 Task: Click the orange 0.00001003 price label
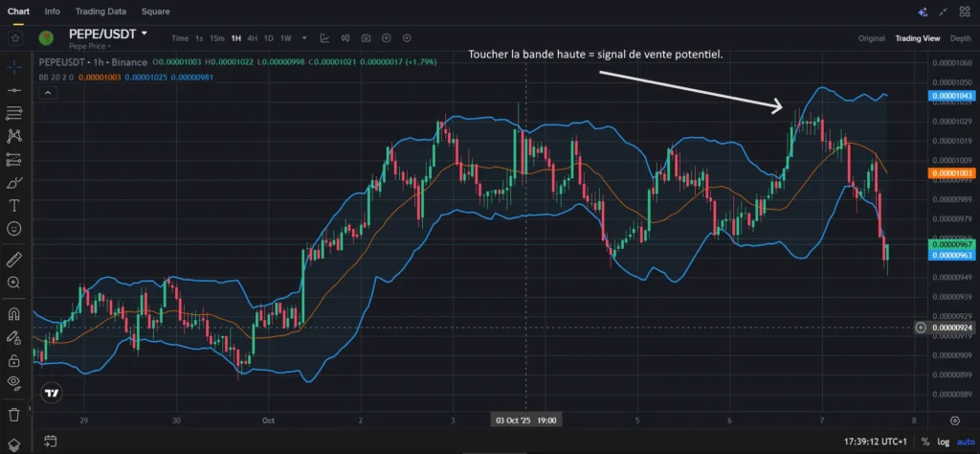click(951, 172)
